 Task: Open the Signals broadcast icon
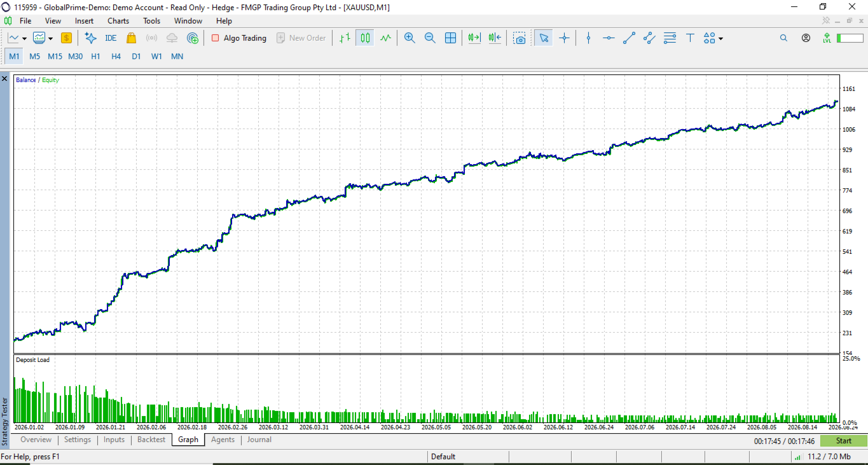pos(151,38)
